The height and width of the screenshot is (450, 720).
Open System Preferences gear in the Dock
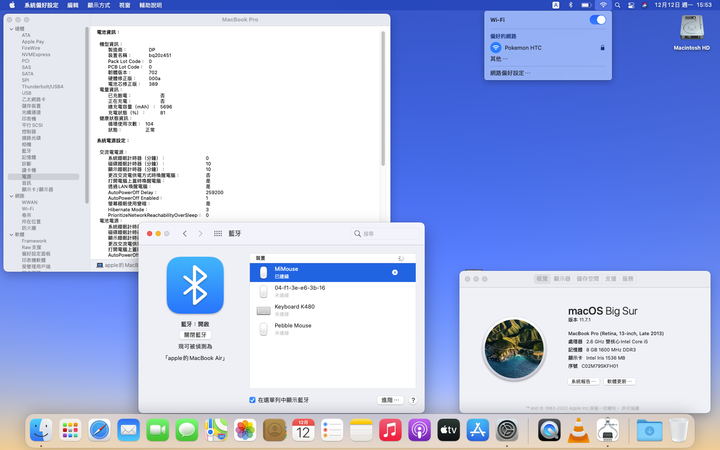[x=507, y=430]
